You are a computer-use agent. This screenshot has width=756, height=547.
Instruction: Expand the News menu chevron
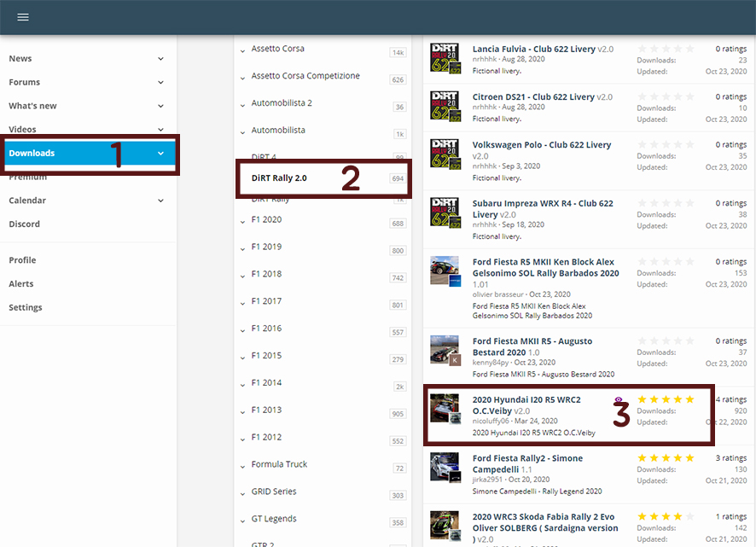(160, 58)
